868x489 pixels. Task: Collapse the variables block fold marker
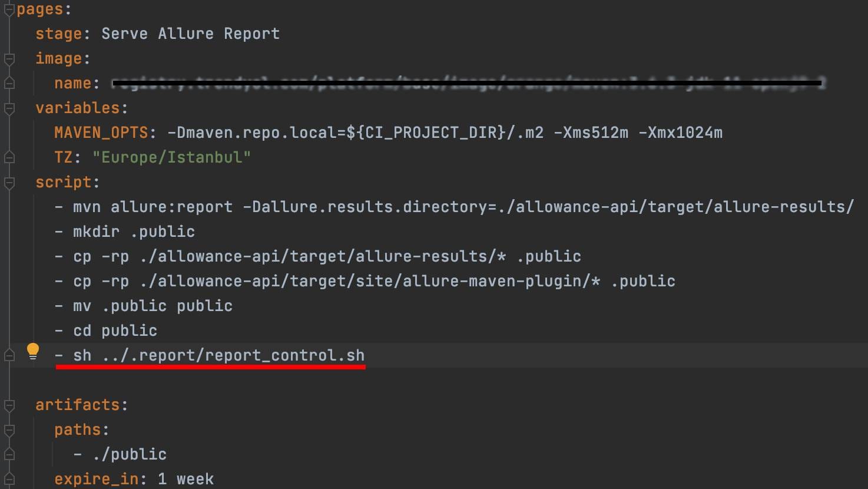pos(9,108)
